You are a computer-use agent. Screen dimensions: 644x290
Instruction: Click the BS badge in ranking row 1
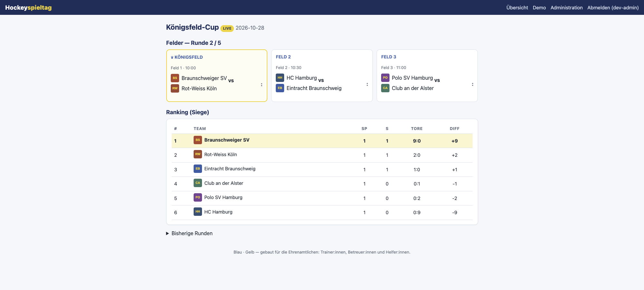pyautogui.click(x=198, y=140)
